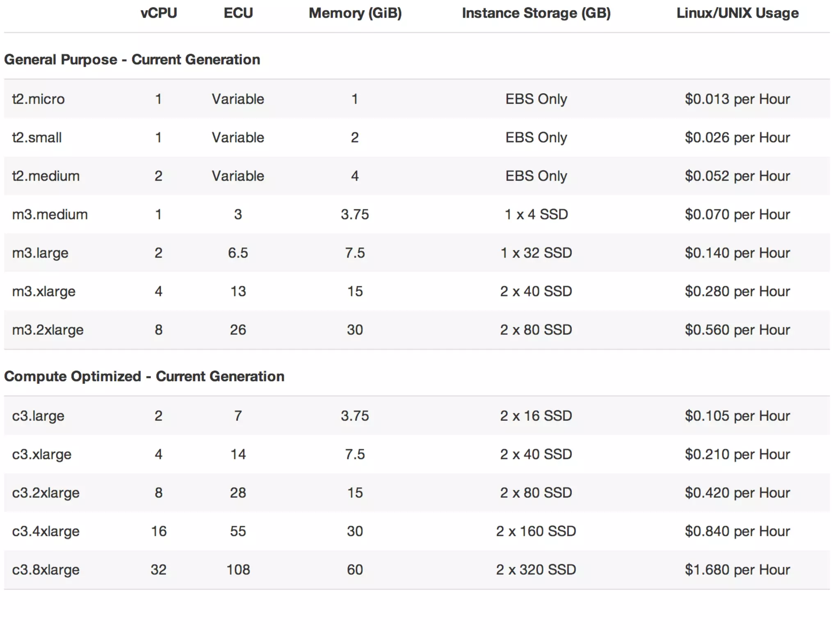This screenshot has width=840, height=630.
Task: Select the m3.medium instance name
Action: pos(50,215)
